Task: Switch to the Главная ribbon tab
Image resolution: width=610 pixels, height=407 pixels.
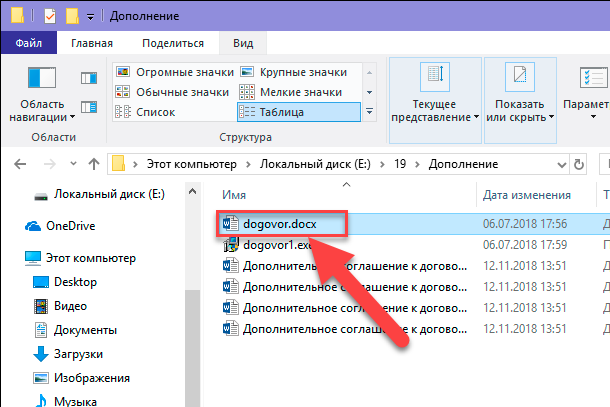Action: click(91, 43)
